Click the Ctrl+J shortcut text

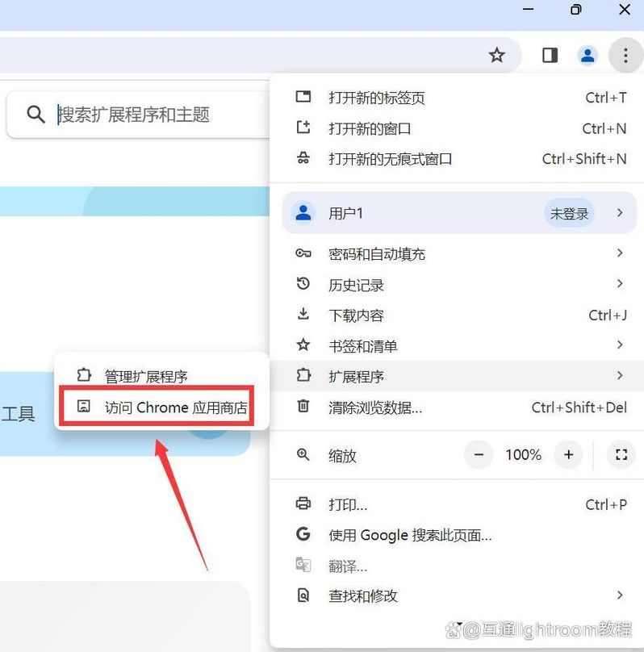[608, 316]
